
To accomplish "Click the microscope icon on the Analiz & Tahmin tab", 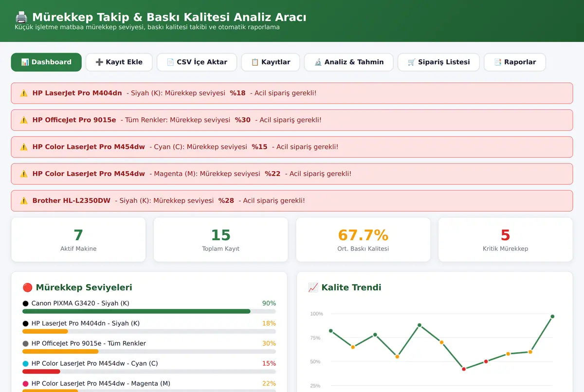I will (x=318, y=62).
